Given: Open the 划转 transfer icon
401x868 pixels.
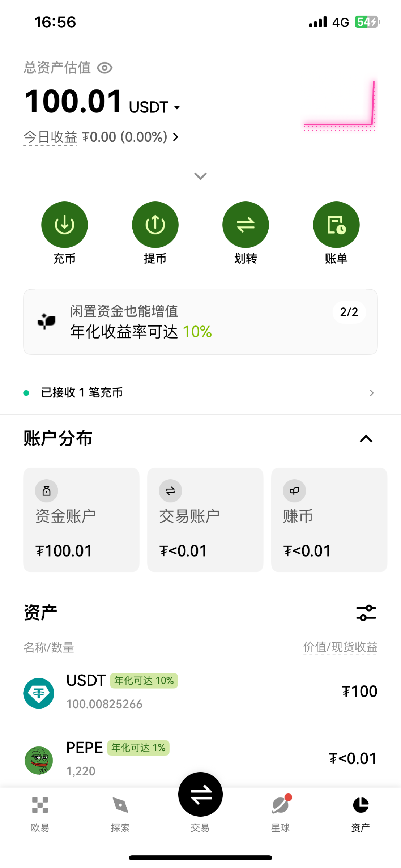Looking at the screenshot, I should tap(246, 225).
